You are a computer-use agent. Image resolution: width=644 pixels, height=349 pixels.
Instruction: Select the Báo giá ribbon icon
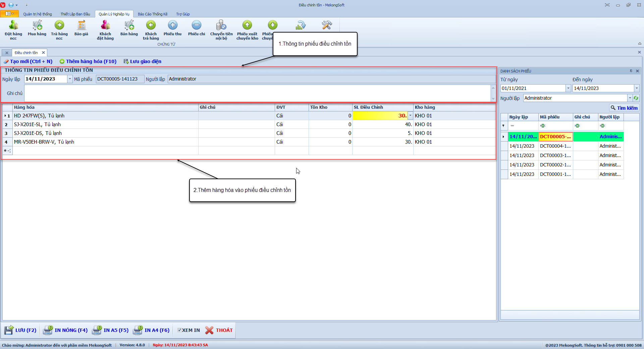point(81,26)
